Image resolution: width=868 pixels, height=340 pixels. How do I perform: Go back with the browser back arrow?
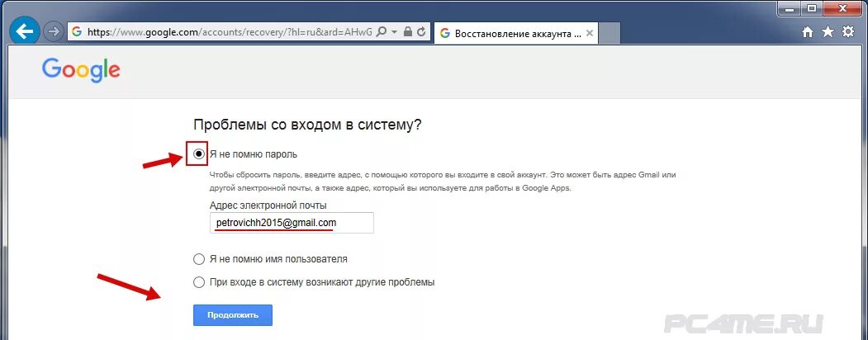click(25, 31)
